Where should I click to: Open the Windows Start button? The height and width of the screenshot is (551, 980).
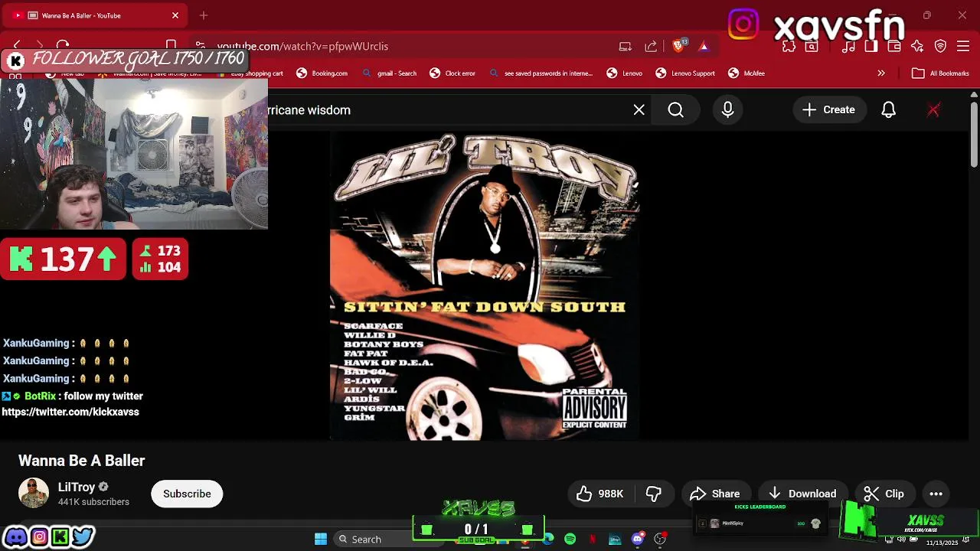(321, 540)
